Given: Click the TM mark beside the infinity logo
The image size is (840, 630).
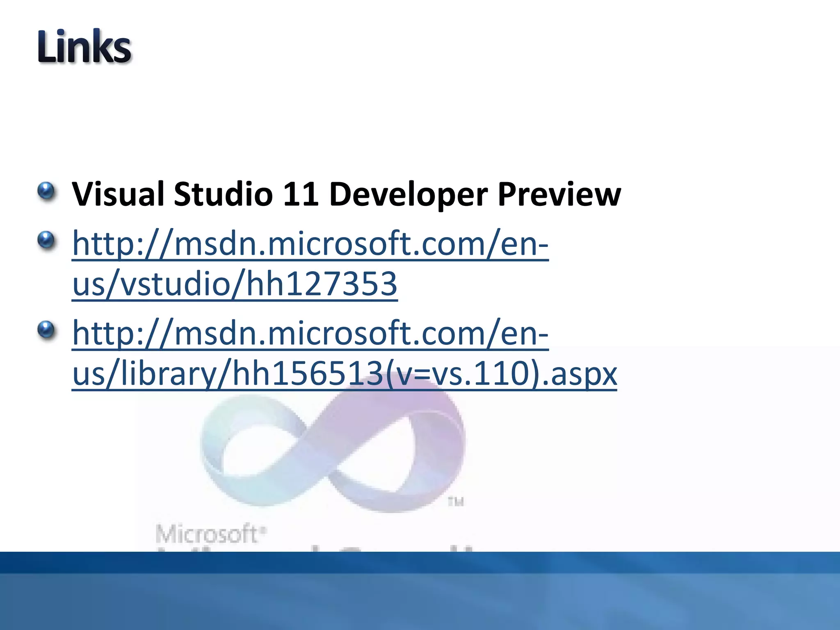Looking at the screenshot, I should pos(455,502).
